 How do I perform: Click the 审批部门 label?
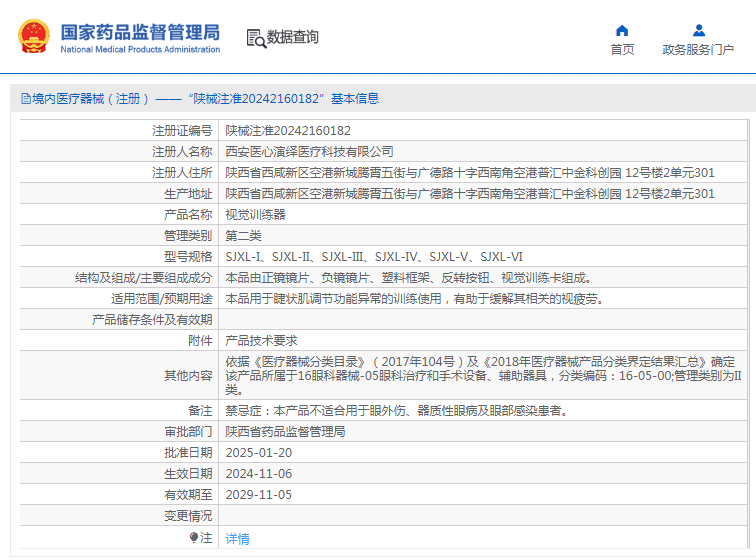(188, 432)
